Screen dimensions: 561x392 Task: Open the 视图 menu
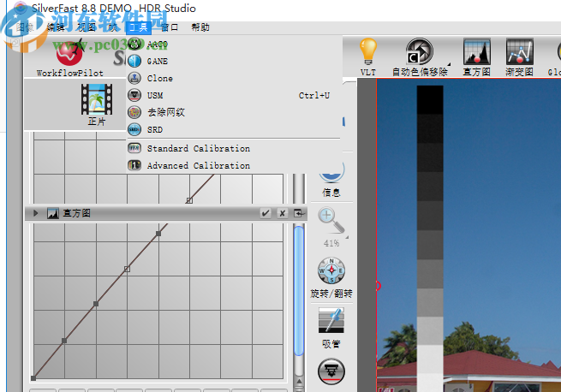87,27
